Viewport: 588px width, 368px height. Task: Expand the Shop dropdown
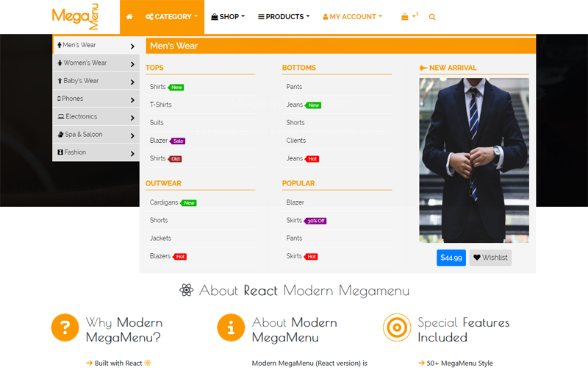click(x=228, y=17)
